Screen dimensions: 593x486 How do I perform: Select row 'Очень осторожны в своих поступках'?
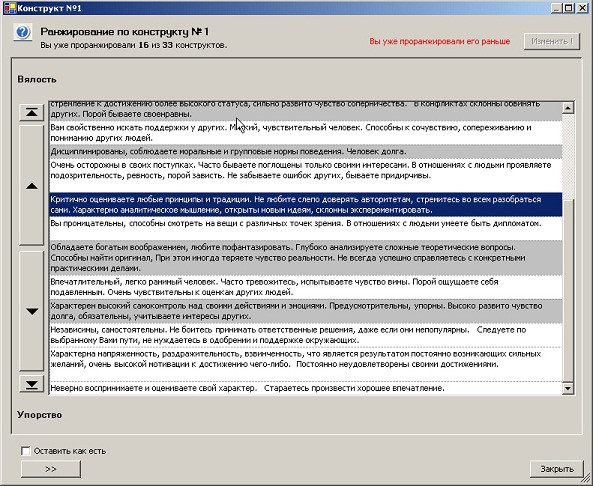306,175
